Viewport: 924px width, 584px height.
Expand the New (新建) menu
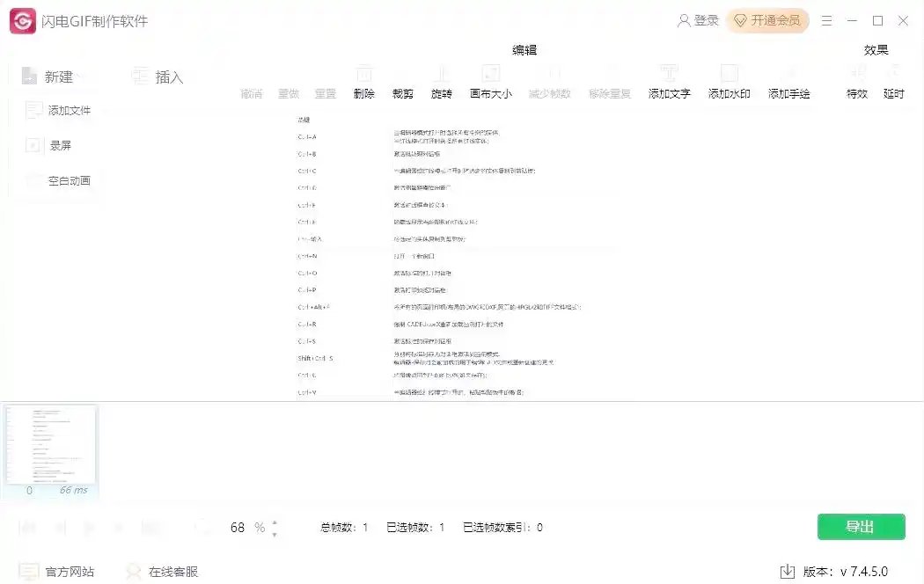[x=51, y=77]
